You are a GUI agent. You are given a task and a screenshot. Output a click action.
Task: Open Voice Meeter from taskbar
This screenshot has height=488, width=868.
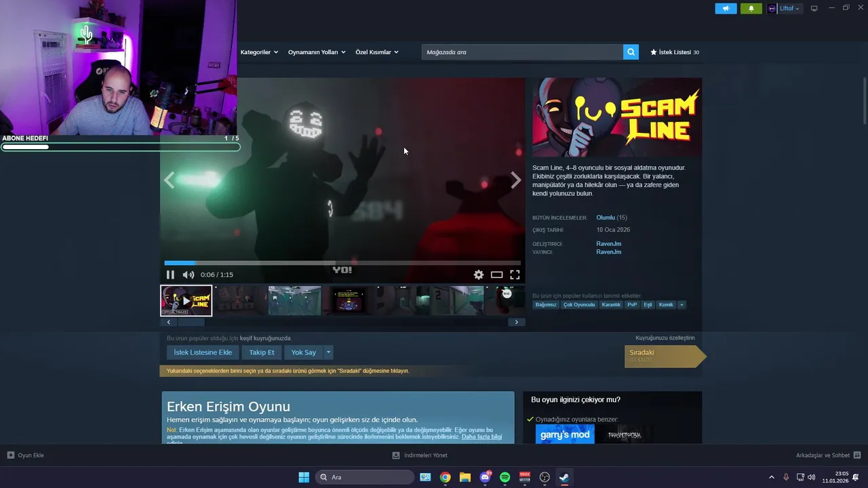click(524, 477)
